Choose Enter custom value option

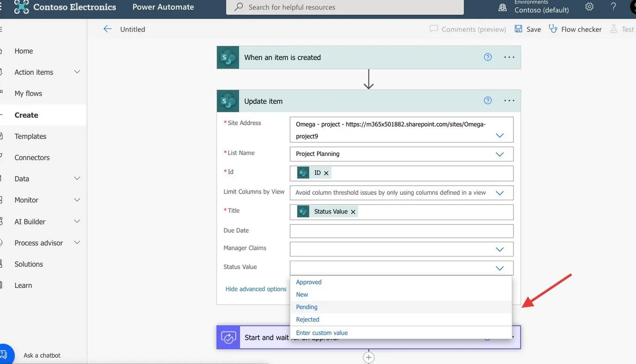[x=401, y=333]
